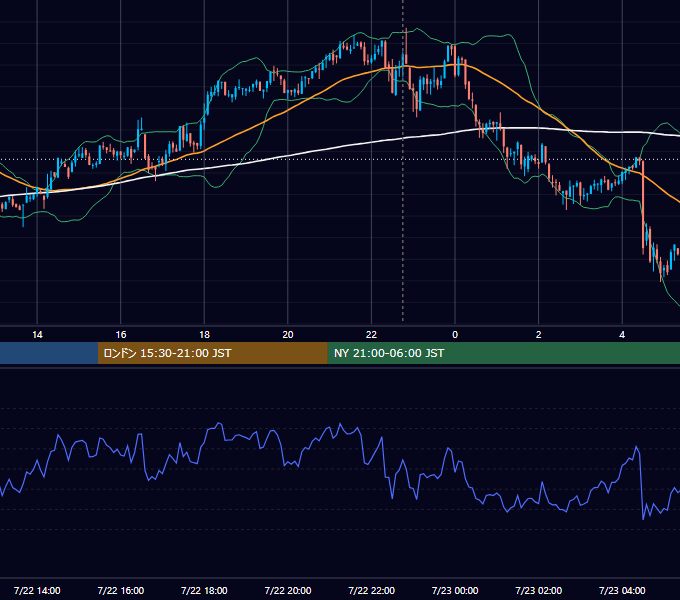Click the 7/23 02:00 date label
This screenshot has width=680, height=600.
[539, 590]
